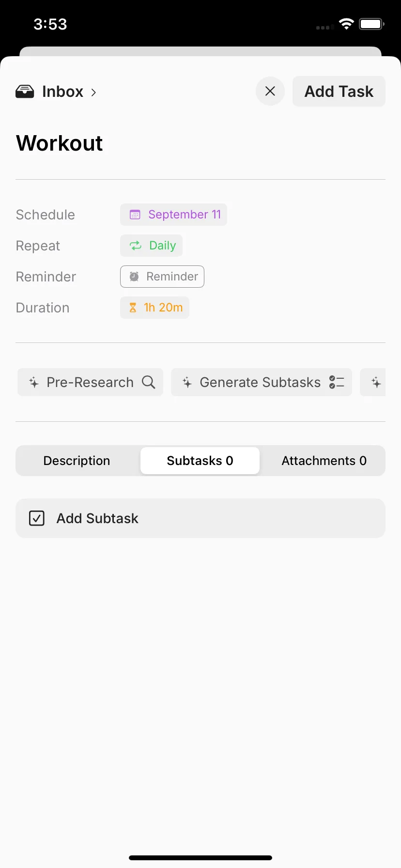This screenshot has height=868, width=401.
Task: Dismiss the task sheet with the X
Action: click(x=270, y=91)
